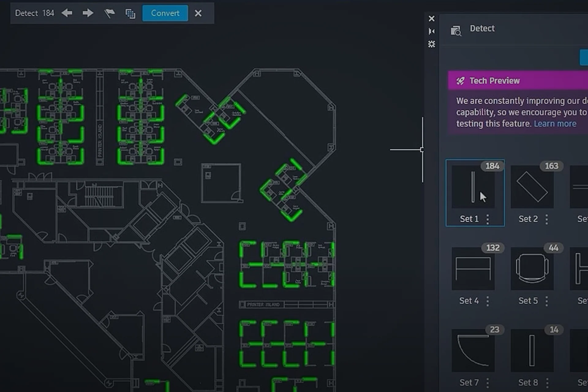
Task: Close the Detect toolbar with X
Action: (x=198, y=13)
